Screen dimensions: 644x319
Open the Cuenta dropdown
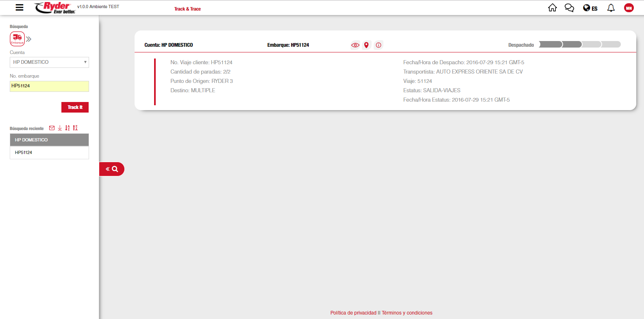pos(49,62)
